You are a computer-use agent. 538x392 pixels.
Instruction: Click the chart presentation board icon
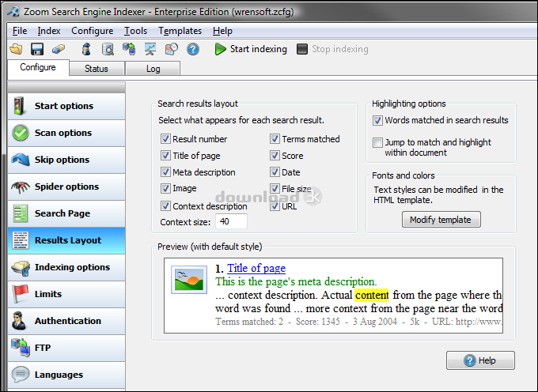point(150,49)
